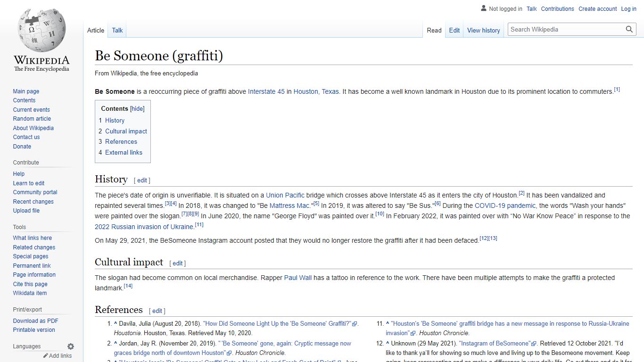
Task: Click Cite this page
Action: click(x=30, y=284)
